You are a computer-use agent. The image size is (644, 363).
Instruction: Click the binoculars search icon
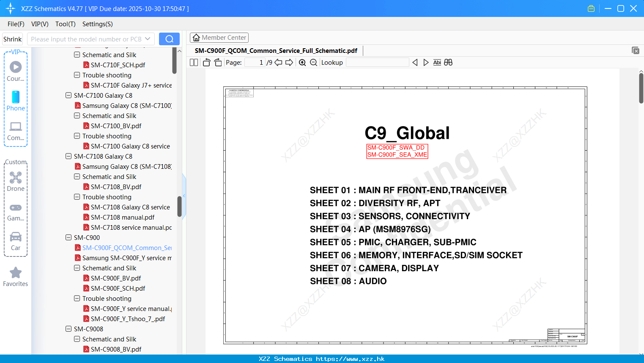click(x=448, y=63)
